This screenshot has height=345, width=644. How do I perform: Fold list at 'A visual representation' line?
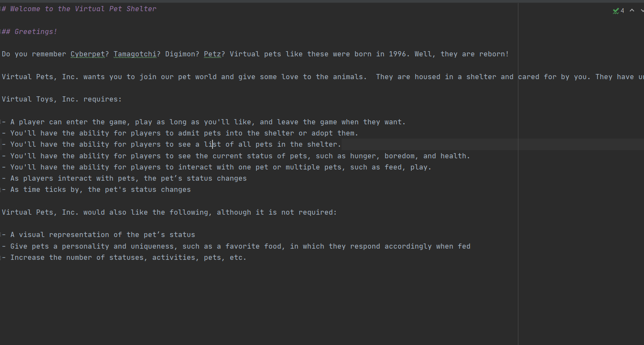coord(1,235)
